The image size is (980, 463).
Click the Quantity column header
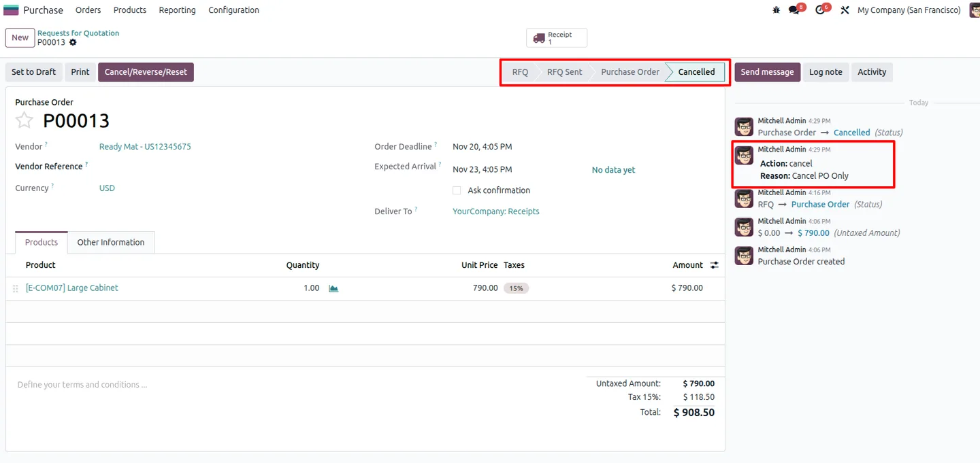[x=303, y=265]
